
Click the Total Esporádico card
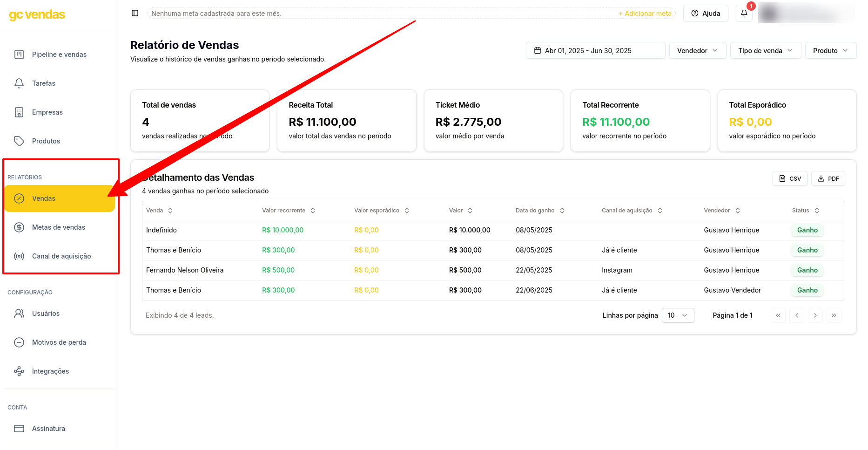click(x=787, y=121)
